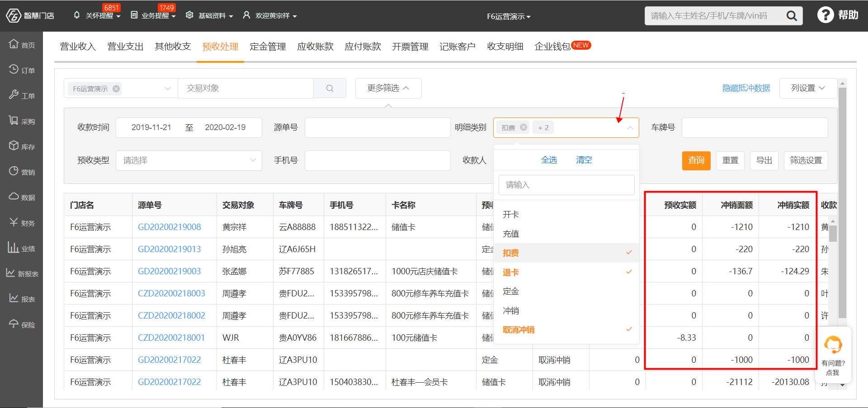This screenshot has height=408, width=868.
Task: Collapse the 更多筛选 filter panel
Action: click(x=388, y=88)
